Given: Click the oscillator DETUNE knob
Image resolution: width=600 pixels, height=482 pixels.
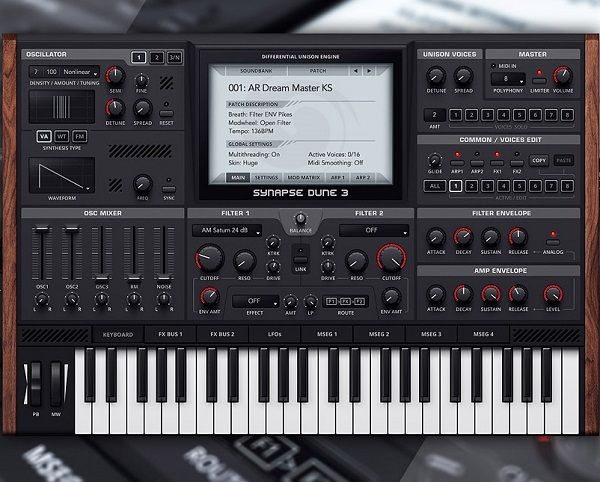Looking at the screenshot, I should coord(115,108).
